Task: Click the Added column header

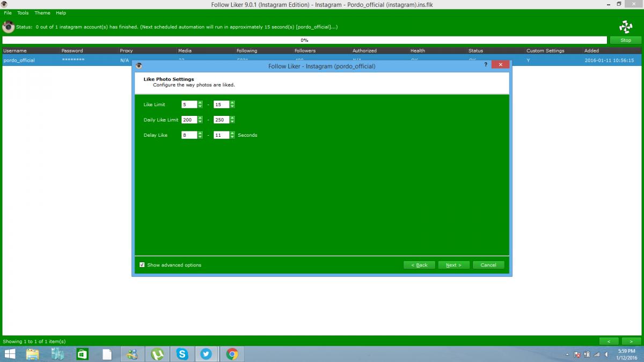Action: (x=612, y=50)
